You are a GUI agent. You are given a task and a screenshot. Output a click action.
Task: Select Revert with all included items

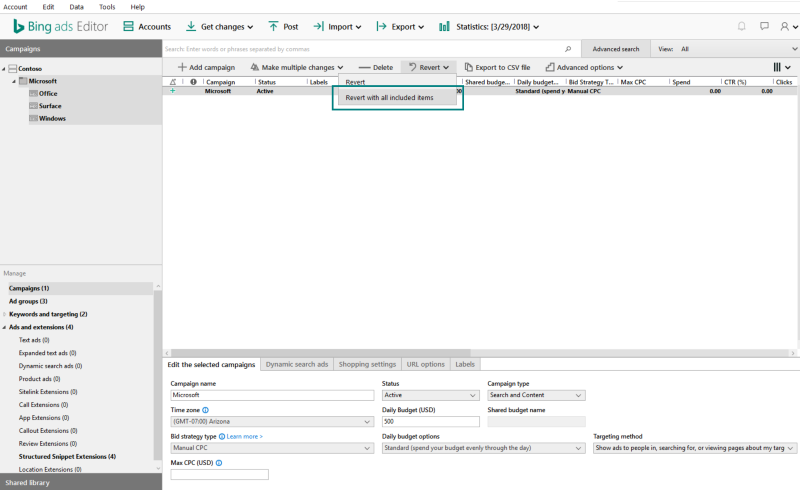[x=389, y=98]
